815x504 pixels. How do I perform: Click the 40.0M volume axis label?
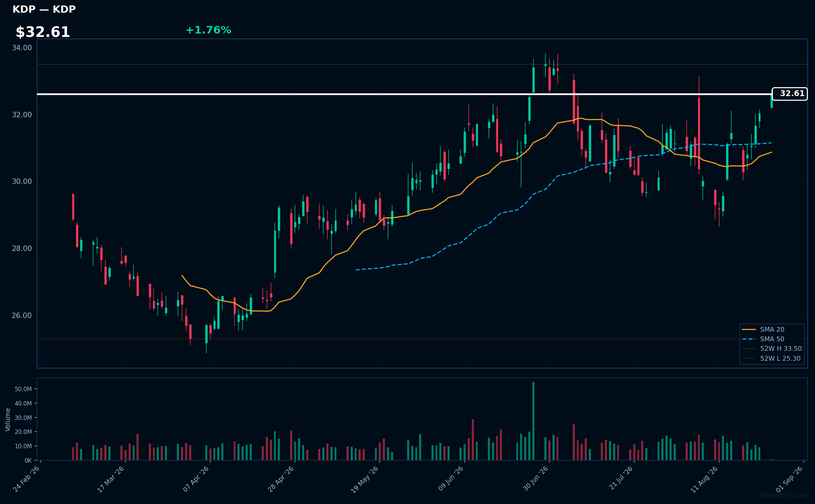[23, 403]
